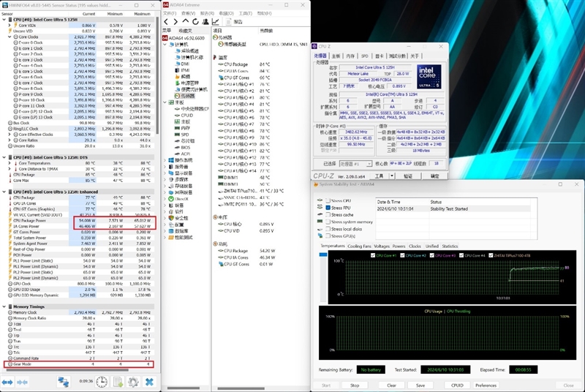
Task: Click HWiNFO expand columns blue arrows icon
Action: pyautogui.click(x=7, y=382)
